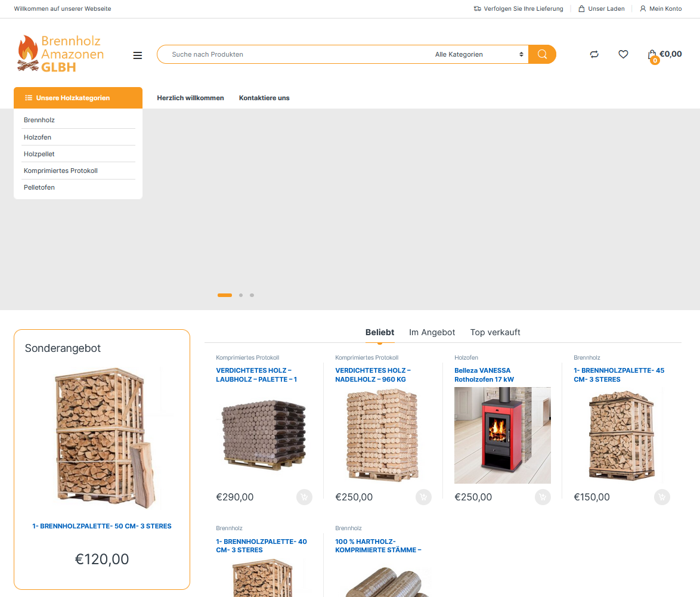Add Nadelholz 960 KG to cart
The width and height of the screenshot is (700, 597).
click(423, 497)
